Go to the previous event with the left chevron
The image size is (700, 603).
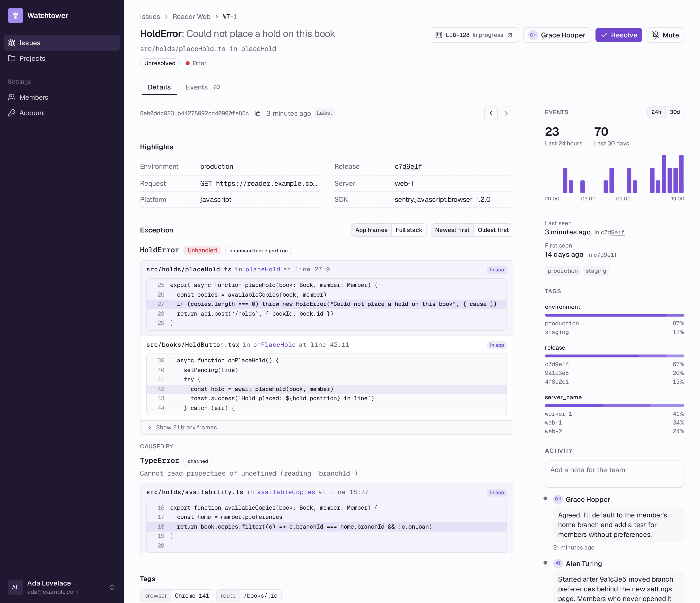pyautogui.click(x=491, y=113)
